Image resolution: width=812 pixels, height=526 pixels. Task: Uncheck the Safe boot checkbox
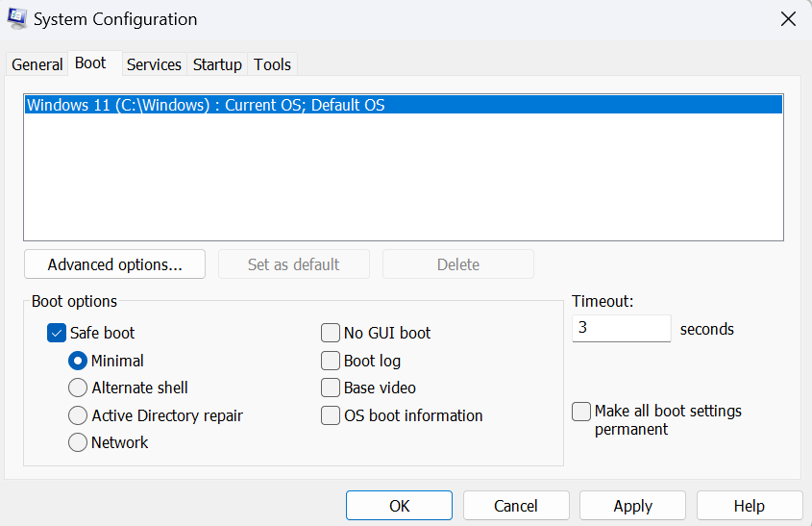click(x=57, y=333)
